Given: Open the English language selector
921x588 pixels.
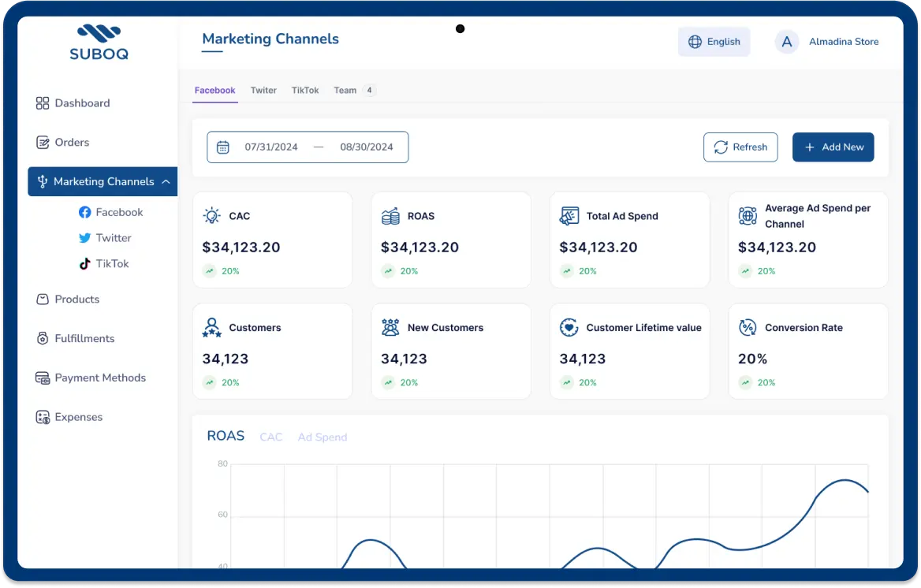Looking at the screenshot, I should (714, 42).
